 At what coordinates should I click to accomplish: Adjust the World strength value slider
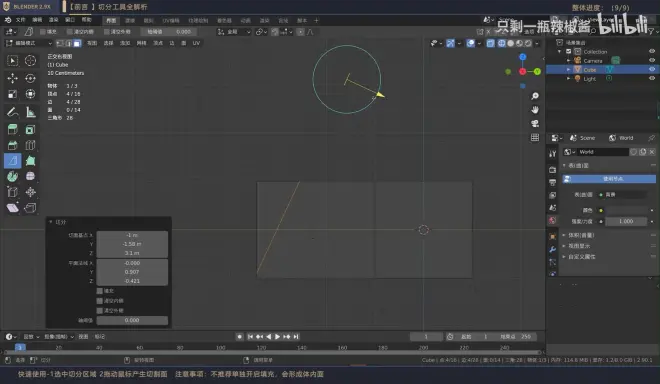pyautogui.click(x=626, y=221)
